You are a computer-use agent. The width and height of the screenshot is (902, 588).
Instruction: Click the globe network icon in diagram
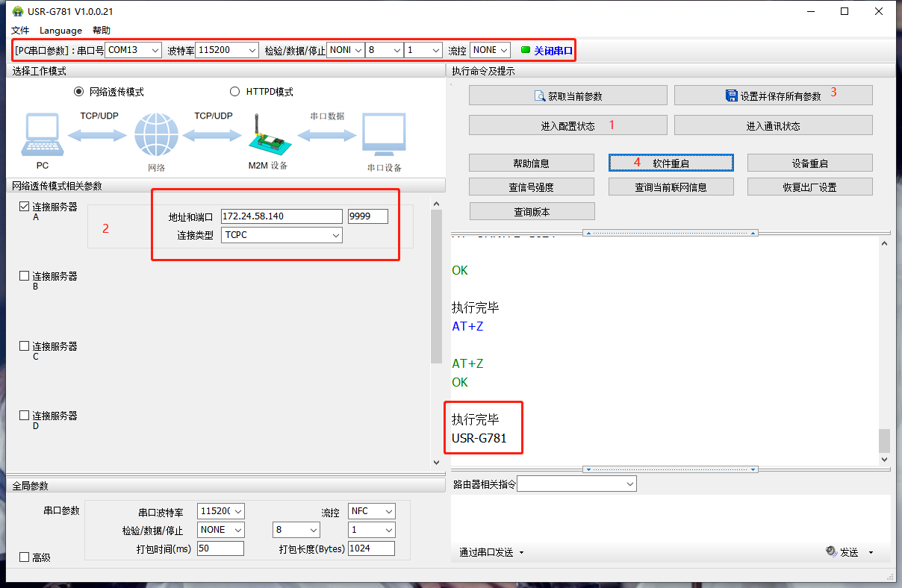point(156,135)
